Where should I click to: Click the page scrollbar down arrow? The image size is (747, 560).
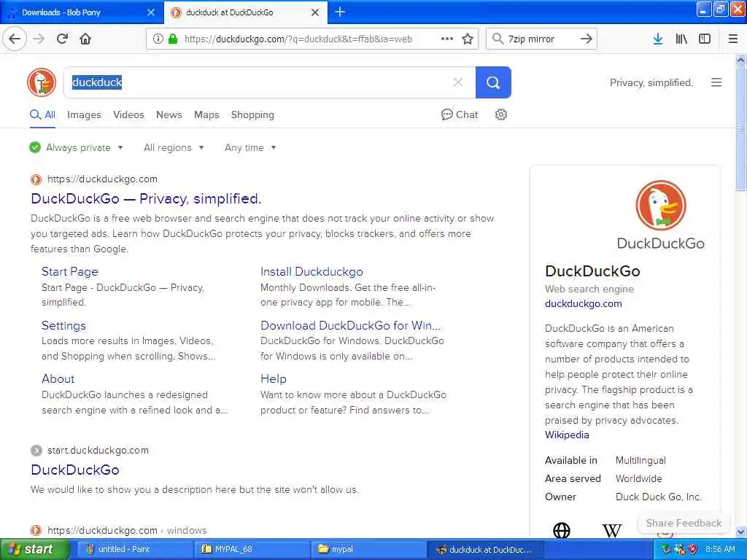pos(741,532)
